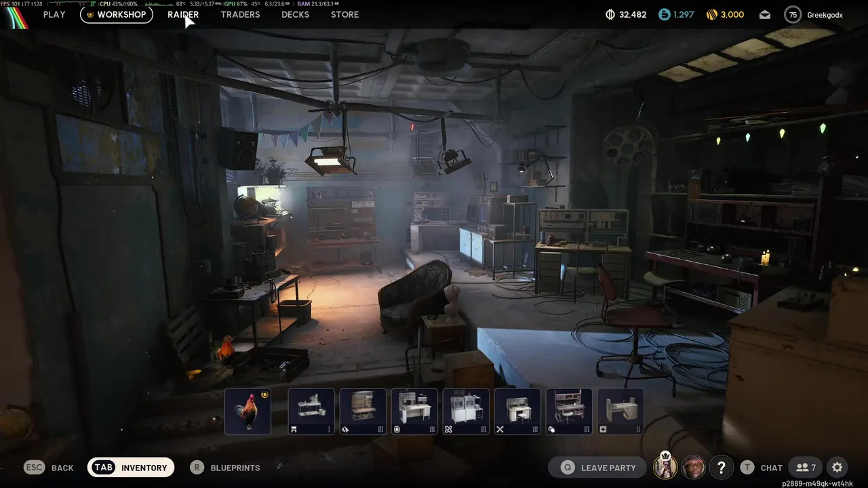This screenshot has height=488, width=868.
Task: Open the settings gear icon
Action: tap(837, 468)
